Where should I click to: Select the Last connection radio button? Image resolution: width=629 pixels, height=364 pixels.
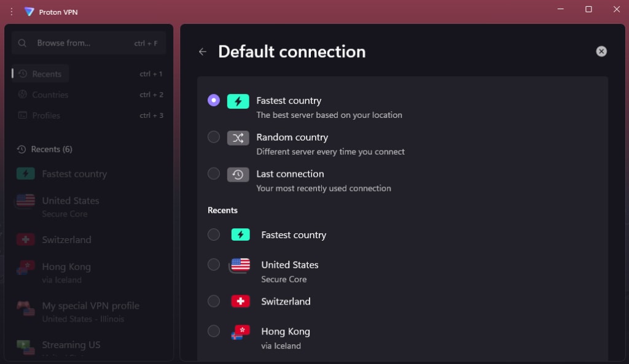(214, 174)
